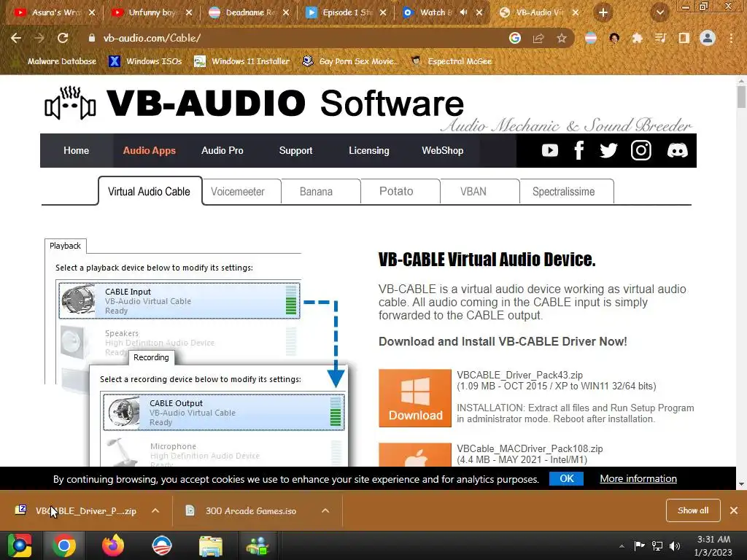
Task: Switch to the Unfunny boy YouTube tab
Action: click(152, 12)
